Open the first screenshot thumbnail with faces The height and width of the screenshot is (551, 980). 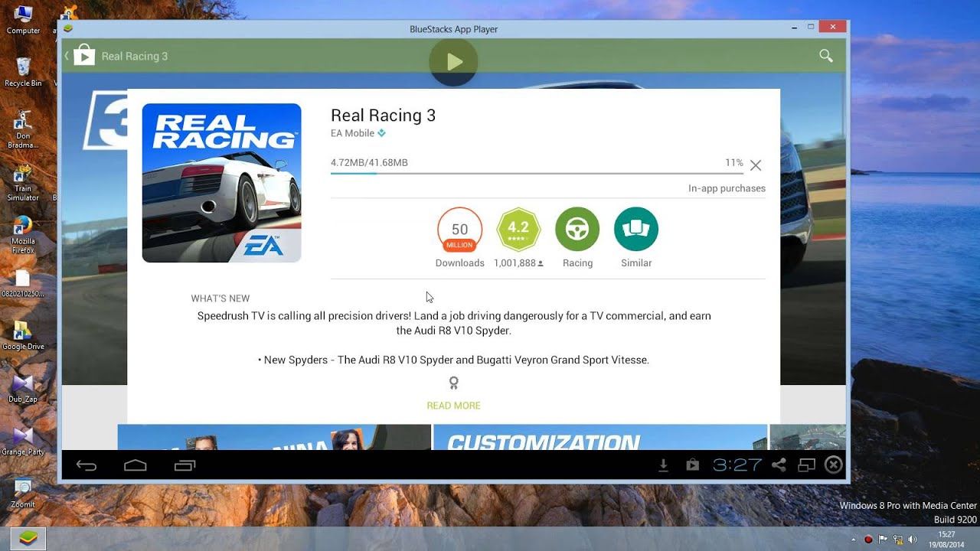[x=274, y=437]
